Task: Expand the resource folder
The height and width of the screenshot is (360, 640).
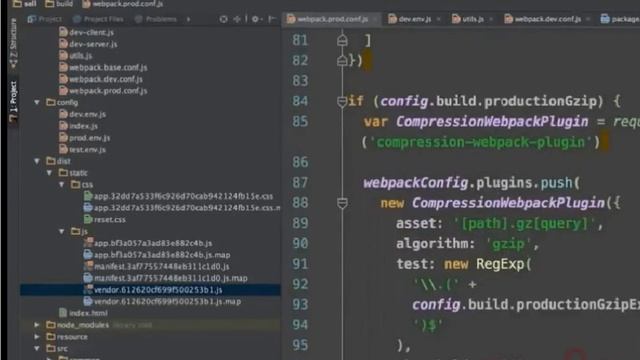Action: (x=37, y=337)
